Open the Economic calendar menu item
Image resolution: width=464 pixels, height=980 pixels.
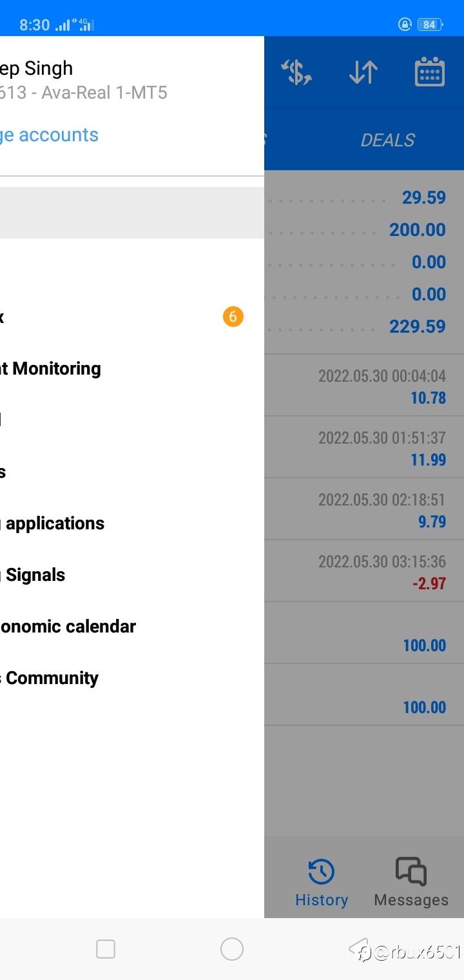[x=68, y=626]
